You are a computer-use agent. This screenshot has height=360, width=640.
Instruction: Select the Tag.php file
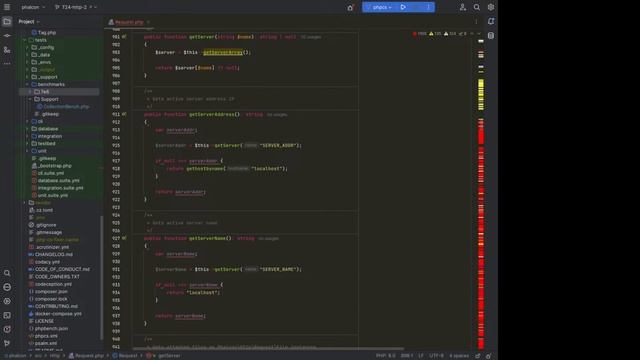tap(44, 33)
